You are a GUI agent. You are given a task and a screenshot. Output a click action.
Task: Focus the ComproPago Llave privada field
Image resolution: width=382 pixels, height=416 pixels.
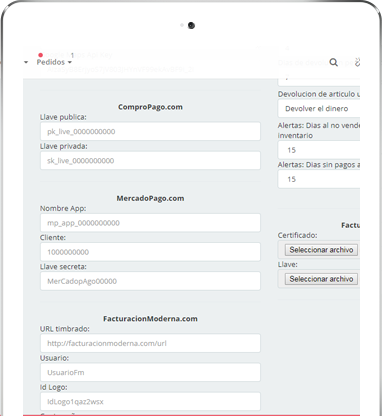(150, 160)
